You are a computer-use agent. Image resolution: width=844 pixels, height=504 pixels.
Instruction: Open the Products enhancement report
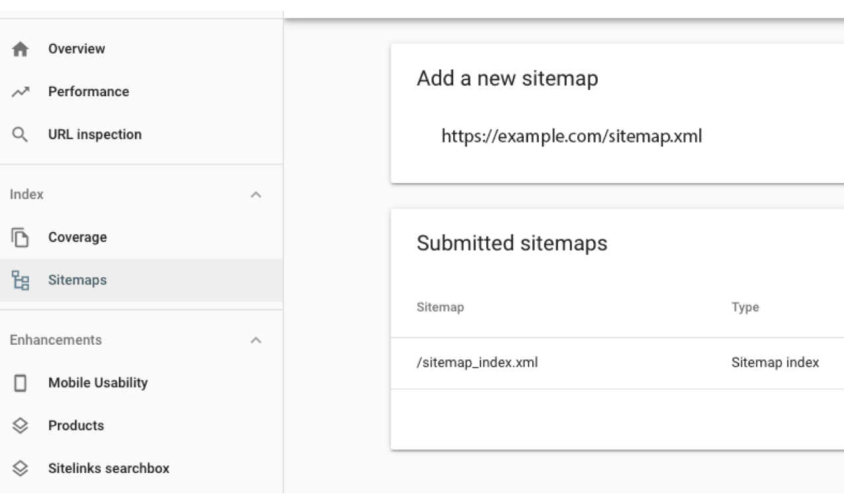coord(141,426)
